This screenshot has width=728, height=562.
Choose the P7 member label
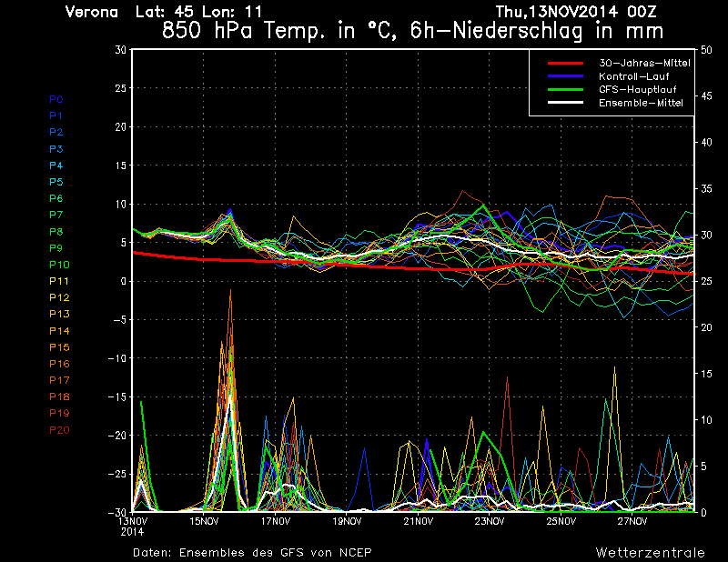point(56,215)
